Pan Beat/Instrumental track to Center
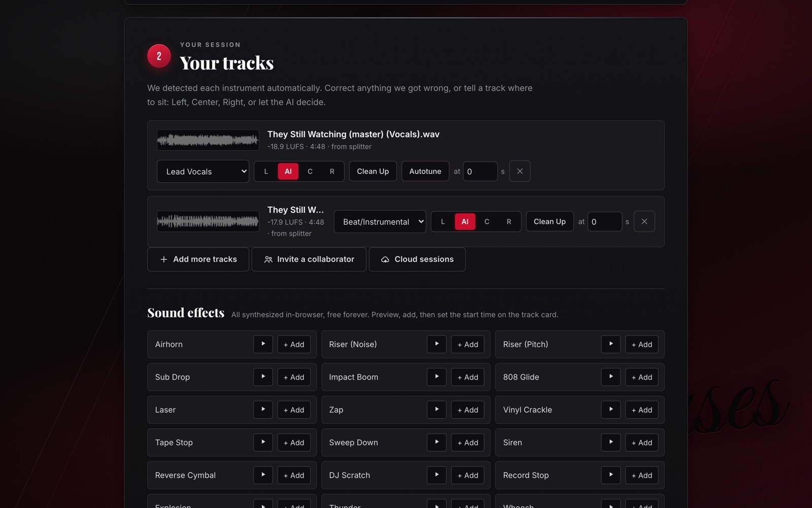812x508 pixels. (x=487, y=221)
